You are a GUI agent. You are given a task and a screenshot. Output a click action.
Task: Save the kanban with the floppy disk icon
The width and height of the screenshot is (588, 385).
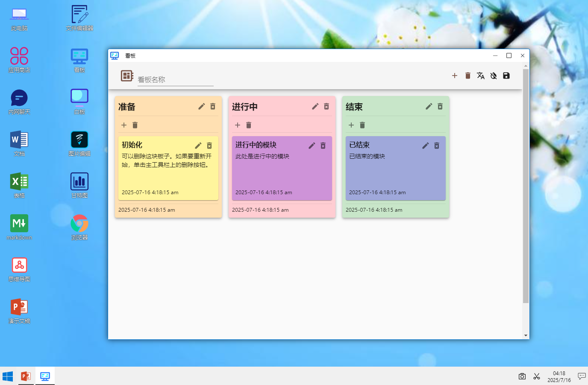506,76
